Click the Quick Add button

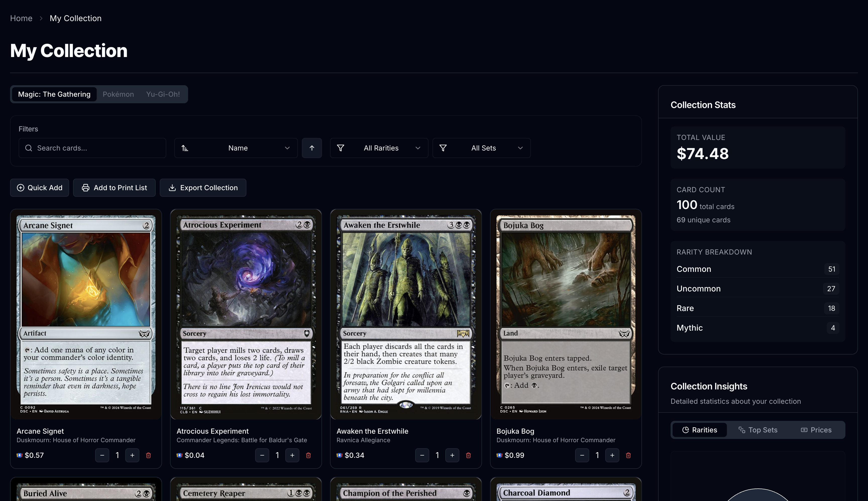click(39, 187)
